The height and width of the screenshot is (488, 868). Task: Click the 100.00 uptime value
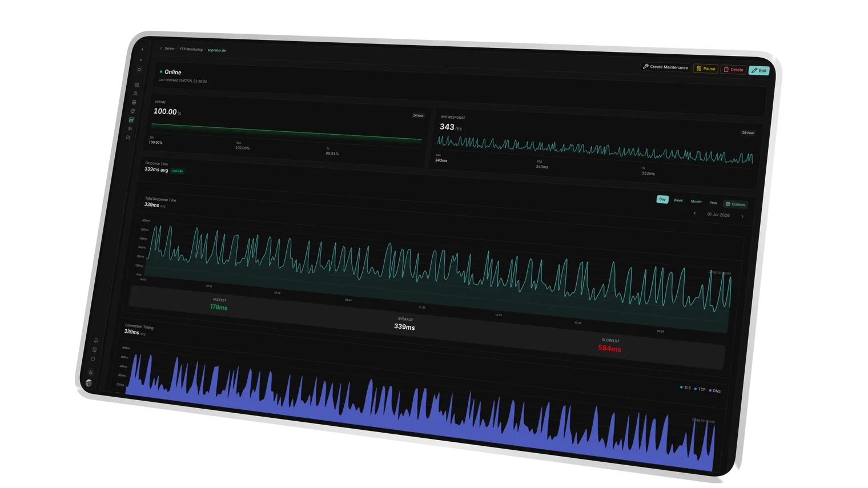click(165, 112)
